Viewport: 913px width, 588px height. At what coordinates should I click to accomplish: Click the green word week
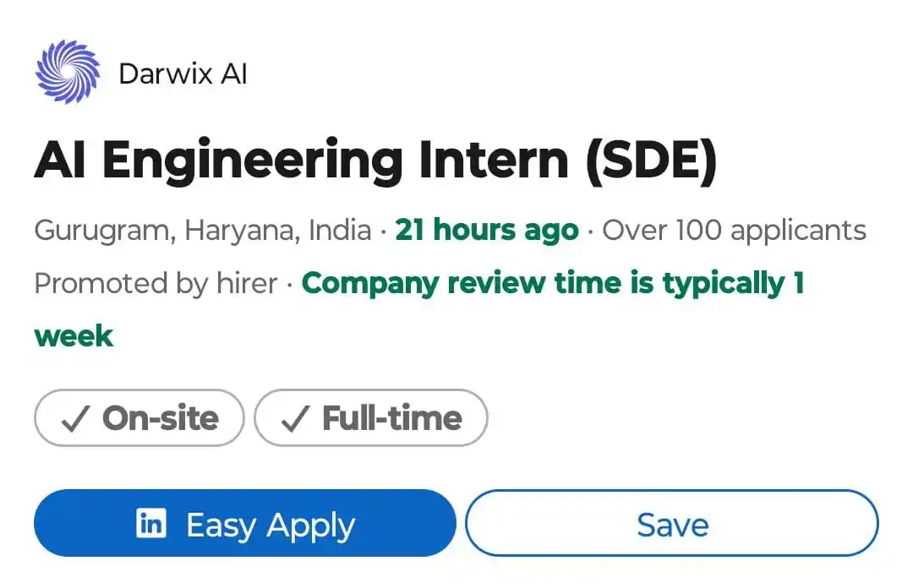[x=74, y=336]
